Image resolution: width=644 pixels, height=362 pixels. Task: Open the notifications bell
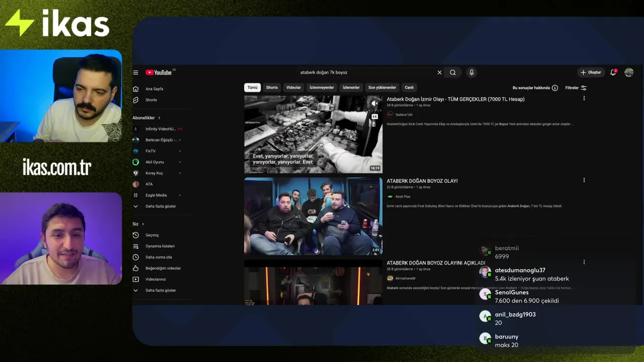(x=613, y=72)
